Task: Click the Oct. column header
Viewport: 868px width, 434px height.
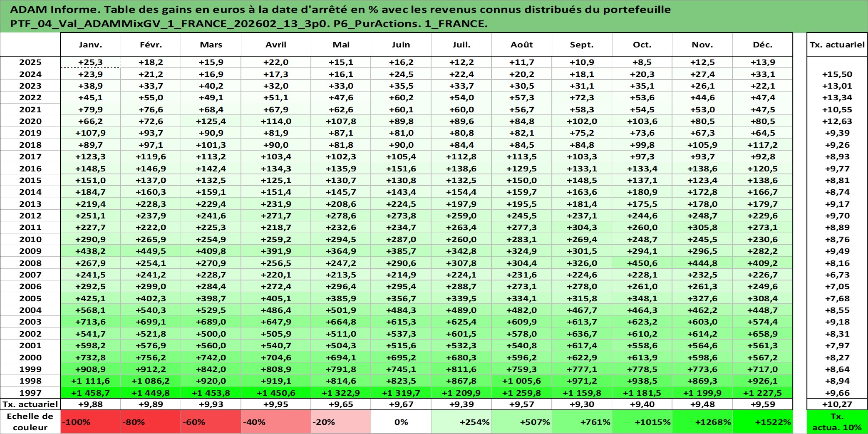Action: point(642,45)
